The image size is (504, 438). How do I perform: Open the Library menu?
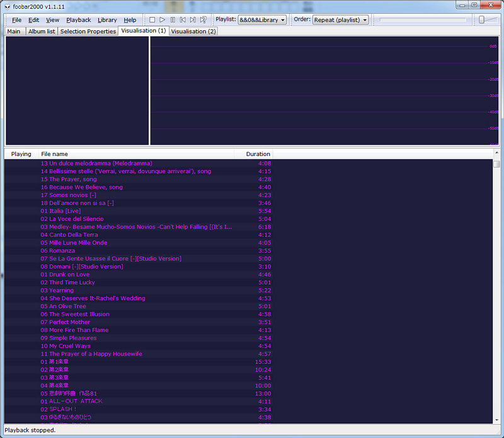click(107, 20)
